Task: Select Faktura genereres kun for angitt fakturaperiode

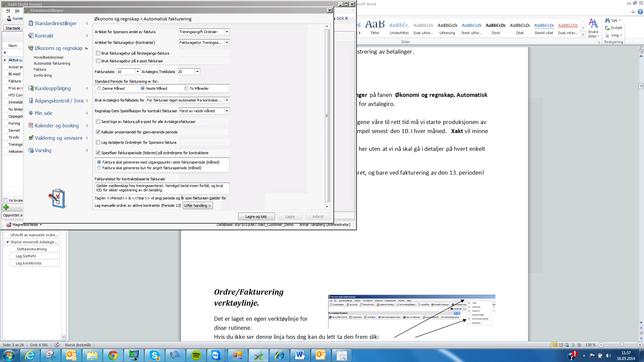Action: 99,168
